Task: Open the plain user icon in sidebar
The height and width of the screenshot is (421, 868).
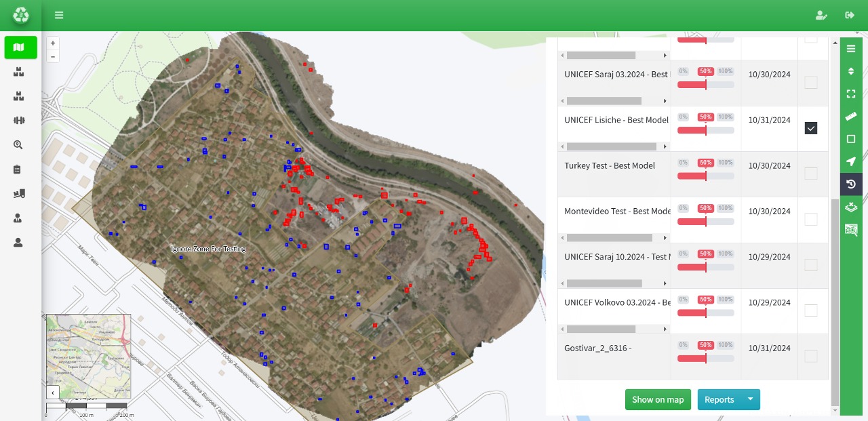Action: click(18, 242)
